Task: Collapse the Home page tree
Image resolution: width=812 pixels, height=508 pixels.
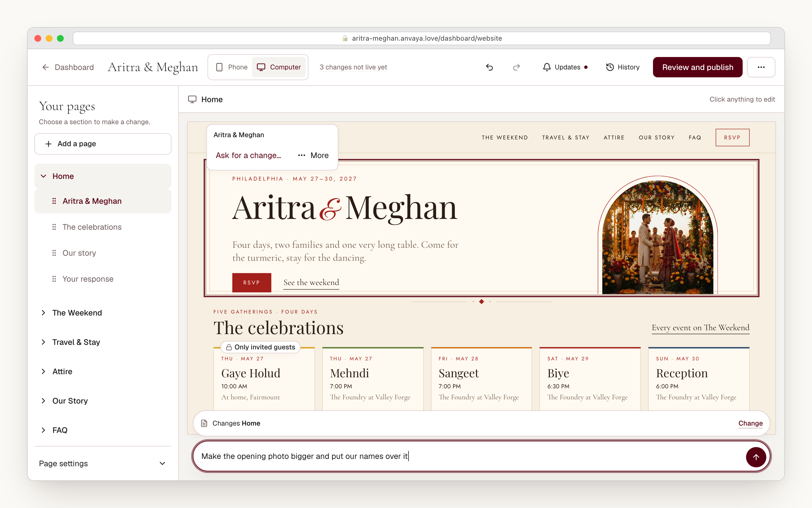Action: pyautogui.click(x=43, y=176)
